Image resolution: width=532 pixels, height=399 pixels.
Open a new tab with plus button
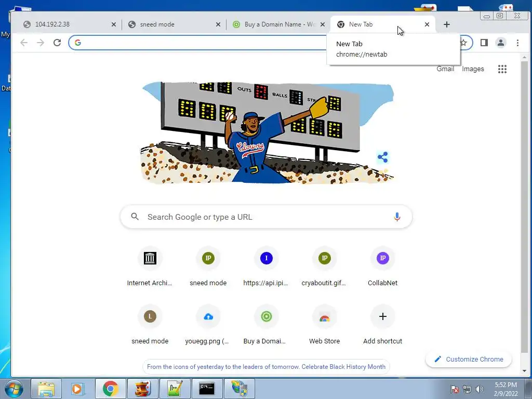446,24
